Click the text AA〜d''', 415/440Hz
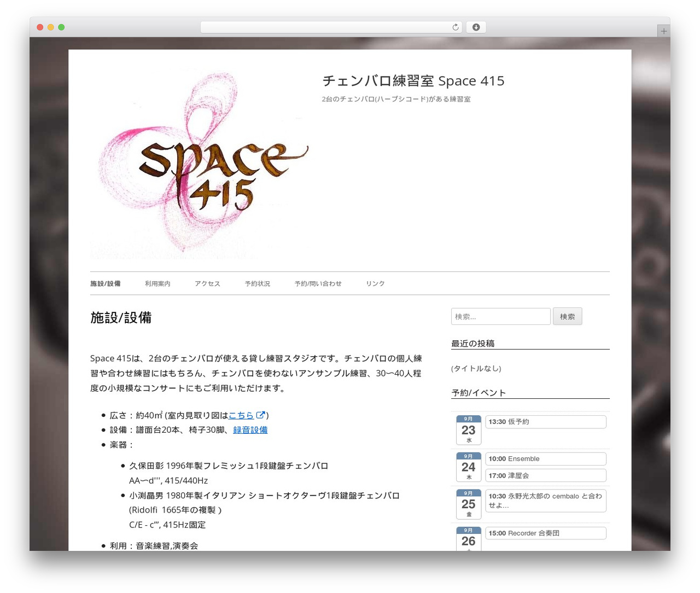This screenshot has width=700, height=593. tap(168, 480)
